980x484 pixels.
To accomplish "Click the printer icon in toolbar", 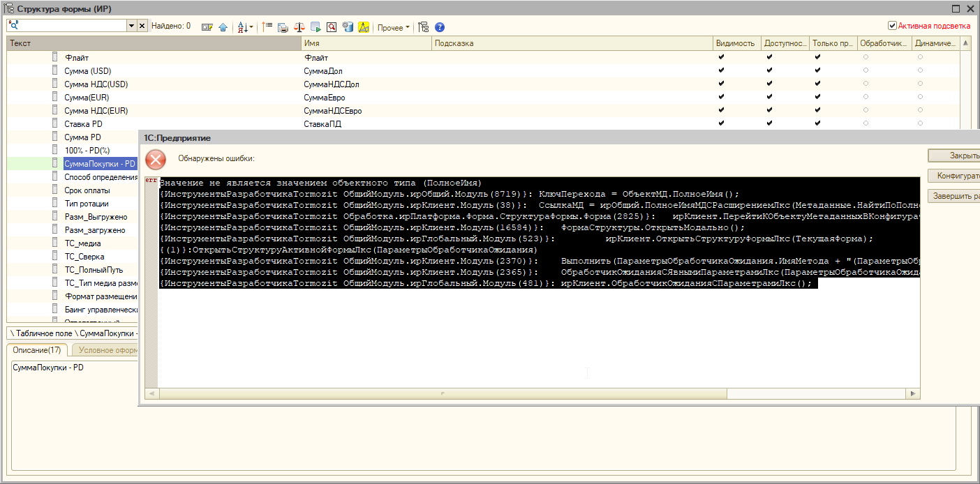I will coord(283,27).
